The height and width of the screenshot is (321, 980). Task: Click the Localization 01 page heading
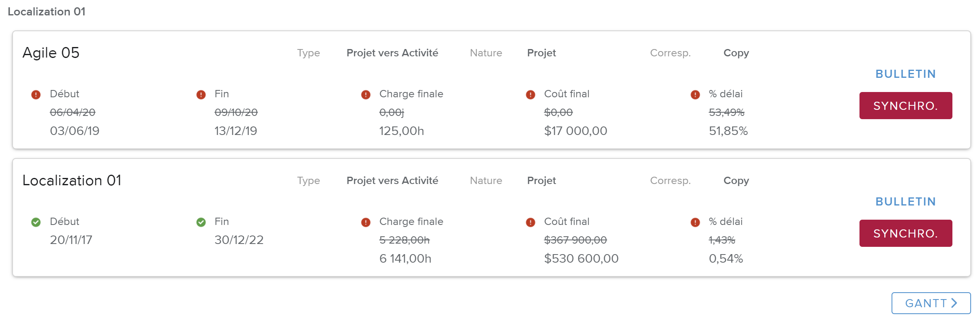click(47, 12)
